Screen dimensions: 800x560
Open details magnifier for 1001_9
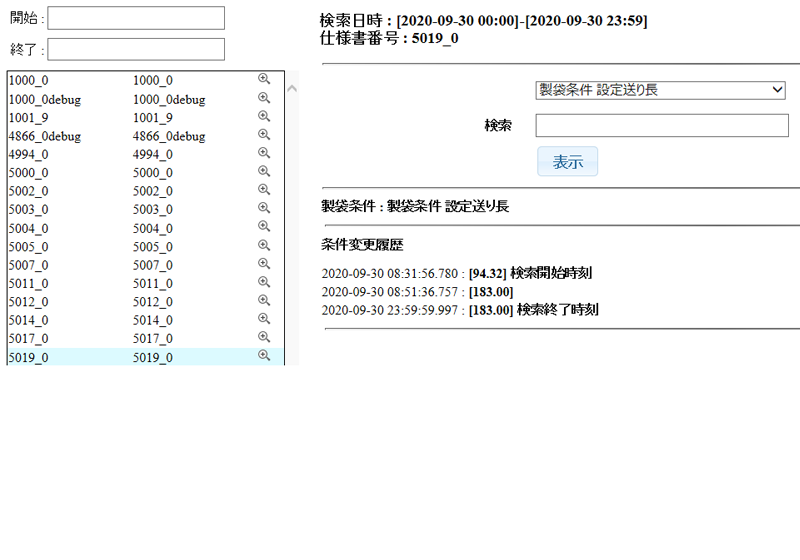[264, 116]
